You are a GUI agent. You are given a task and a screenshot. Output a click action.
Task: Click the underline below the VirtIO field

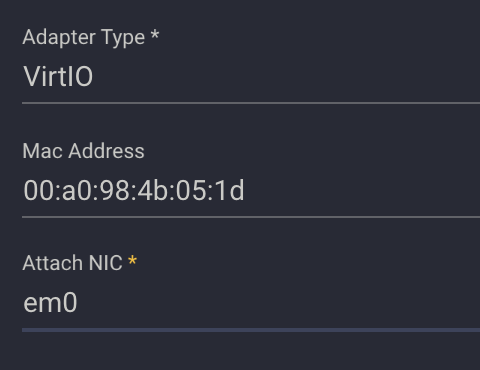tap(251, 103)
